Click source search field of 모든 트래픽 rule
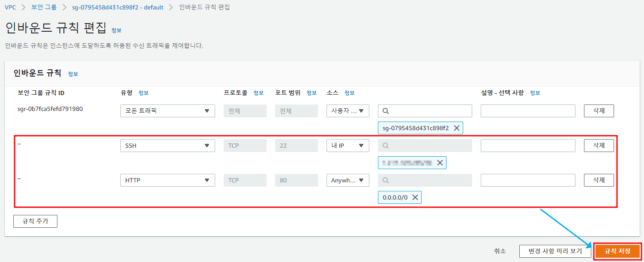Viewport: 644px width, 262px height. [x=425, y=111]
